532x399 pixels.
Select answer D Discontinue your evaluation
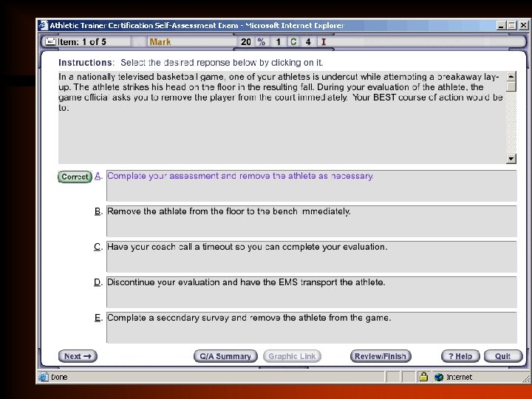(312, 292)
